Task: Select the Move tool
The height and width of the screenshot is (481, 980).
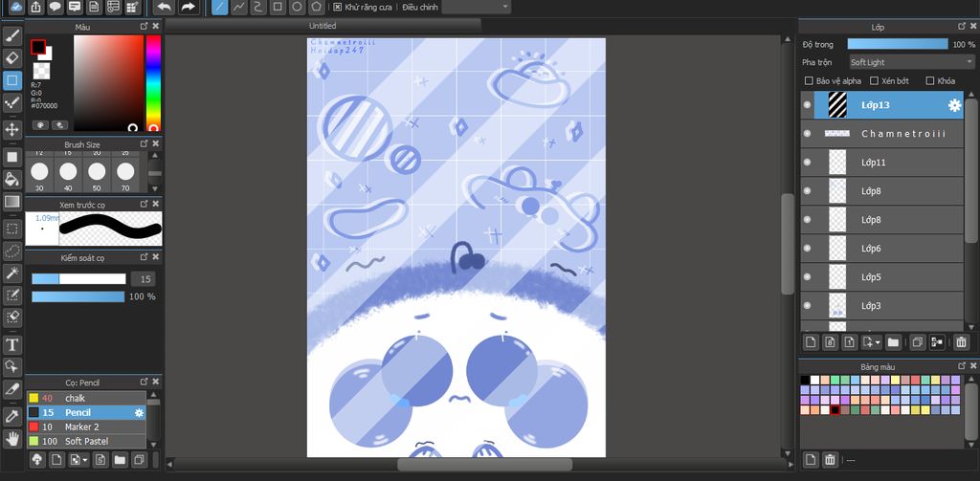Action: (11, 130)
